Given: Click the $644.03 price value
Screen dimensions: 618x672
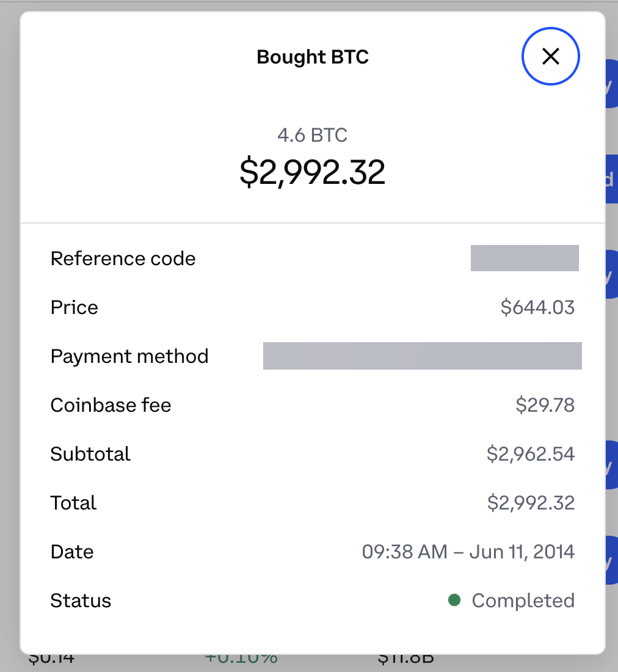Looking at the screenshot, I should pos(537,307).
